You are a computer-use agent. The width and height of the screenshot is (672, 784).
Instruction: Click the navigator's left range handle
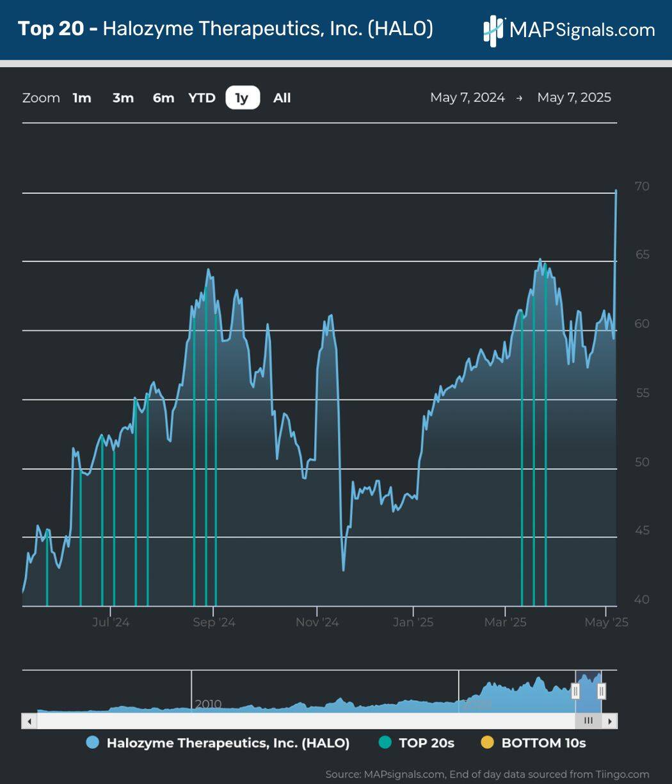(x=575, y=691)
